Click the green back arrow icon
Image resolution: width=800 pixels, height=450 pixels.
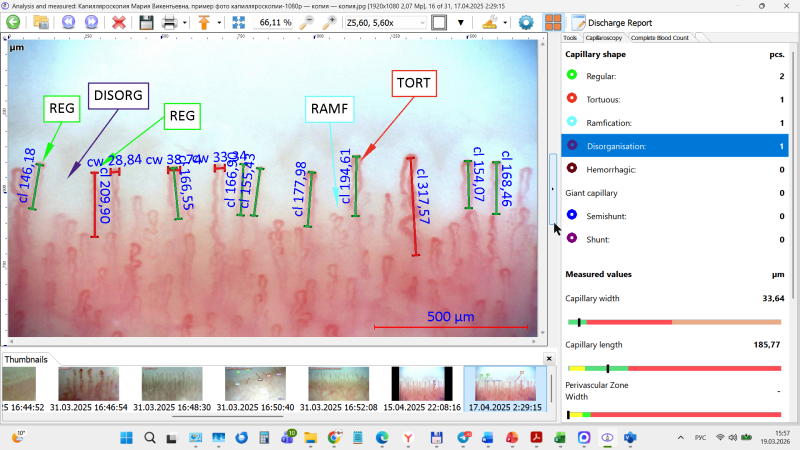13,22
